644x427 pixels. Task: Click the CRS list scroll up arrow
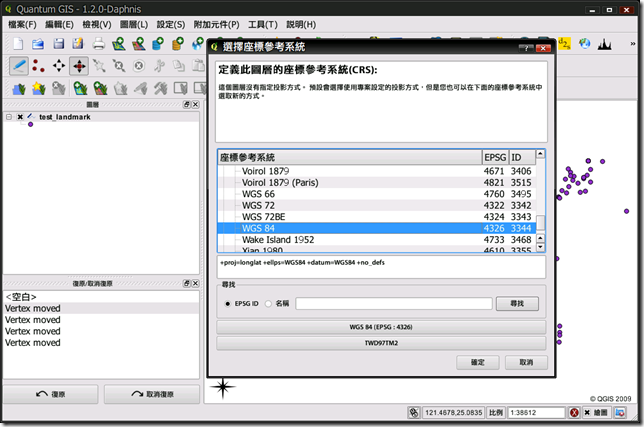click(540, 154)
